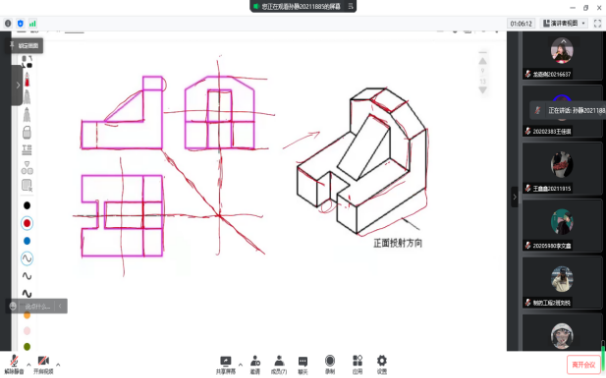The image size is (606, 378).
Task: Select the red pen tool
Action: 27,79
